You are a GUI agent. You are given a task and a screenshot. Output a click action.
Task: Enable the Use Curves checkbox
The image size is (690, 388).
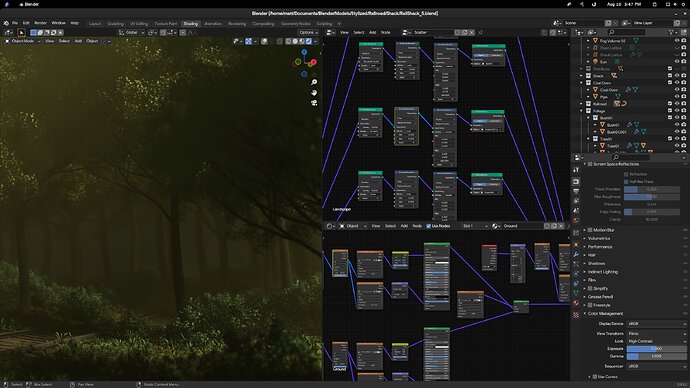click(595, 377)
